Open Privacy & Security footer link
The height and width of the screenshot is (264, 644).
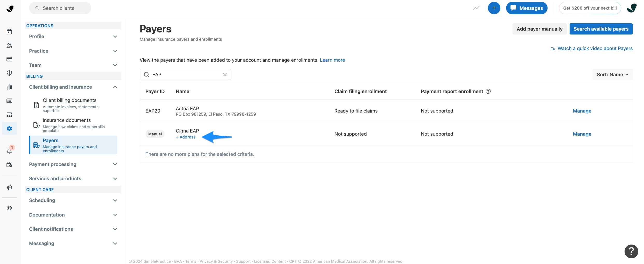point(216,261)
